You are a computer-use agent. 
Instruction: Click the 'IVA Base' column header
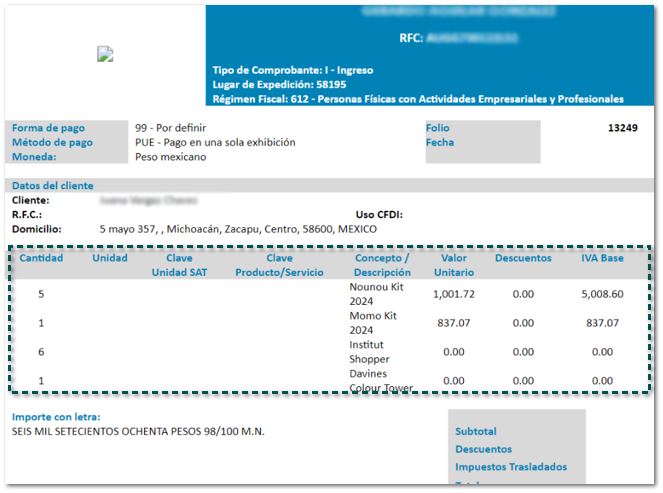(602, 258)
